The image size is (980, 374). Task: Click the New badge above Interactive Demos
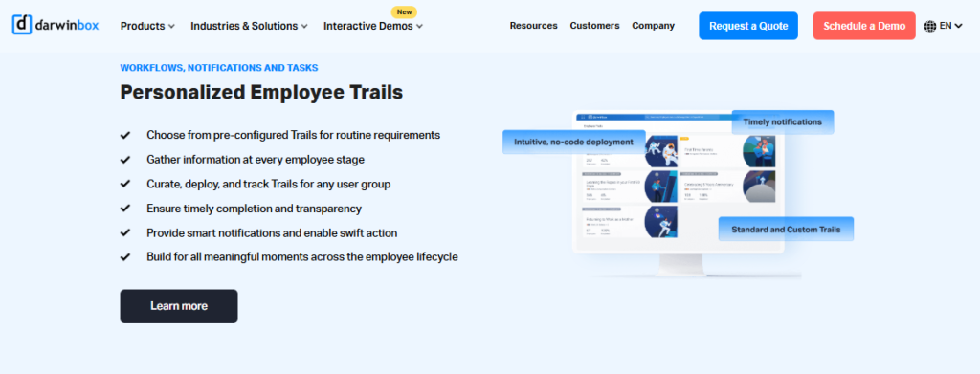[404, 11]
